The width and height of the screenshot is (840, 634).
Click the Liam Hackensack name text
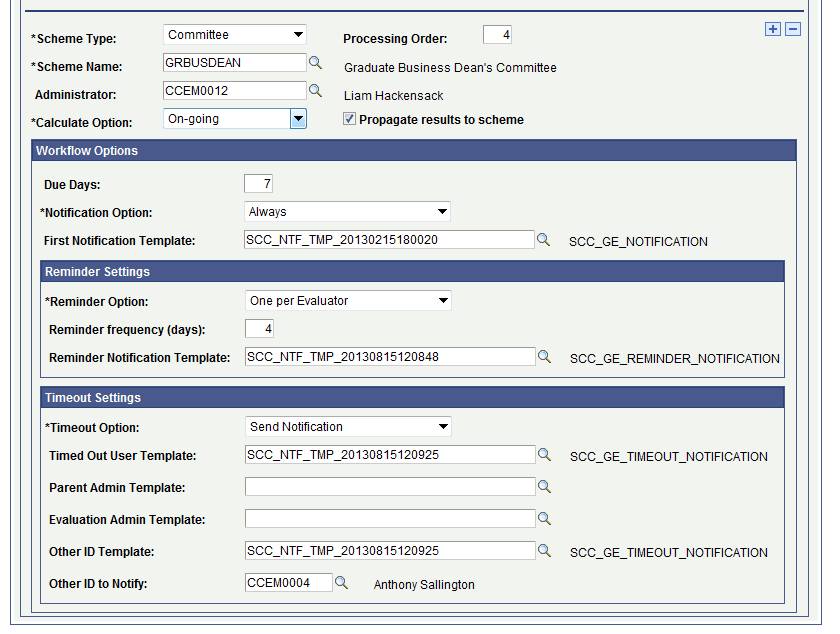pos(393,96)
